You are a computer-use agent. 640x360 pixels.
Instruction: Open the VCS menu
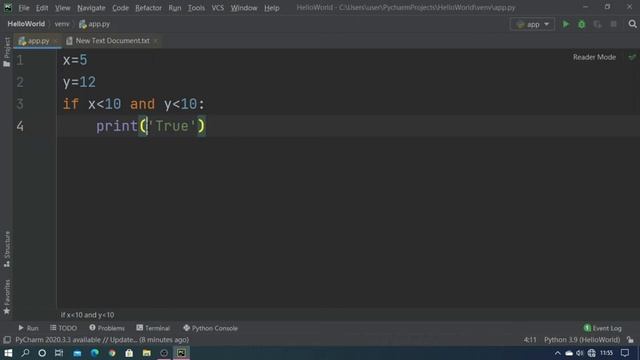click(x=218, y=8)
